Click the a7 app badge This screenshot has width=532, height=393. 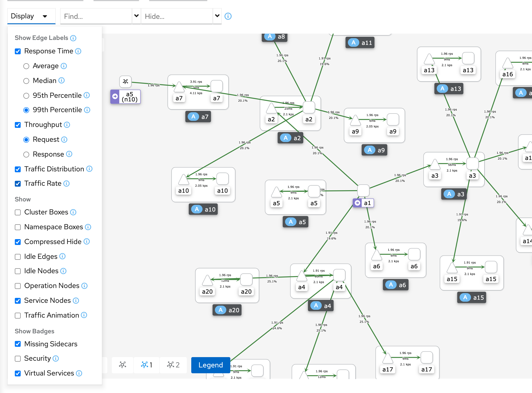pos(198,117)
